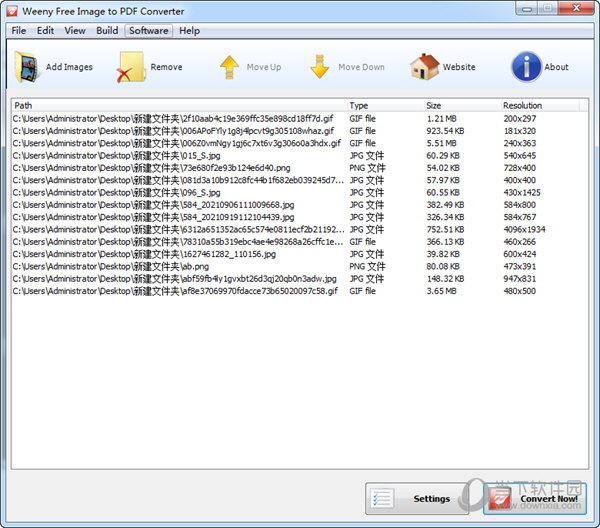Click the Remove button label

166,67
